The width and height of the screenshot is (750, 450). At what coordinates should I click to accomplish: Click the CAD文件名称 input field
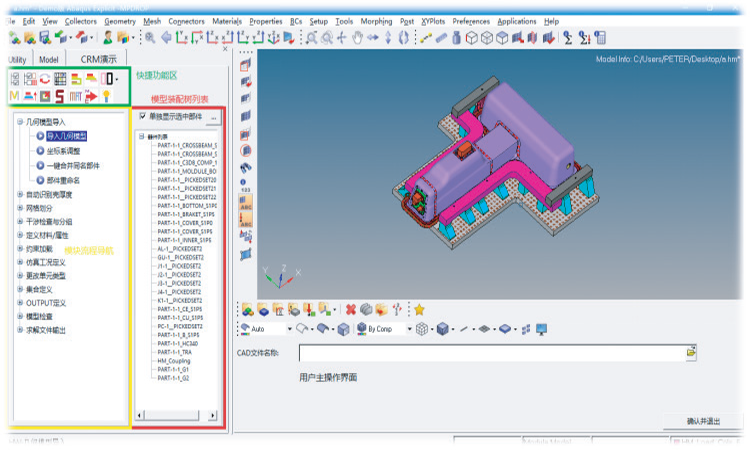pyautogui.click(x=490, y=353)
